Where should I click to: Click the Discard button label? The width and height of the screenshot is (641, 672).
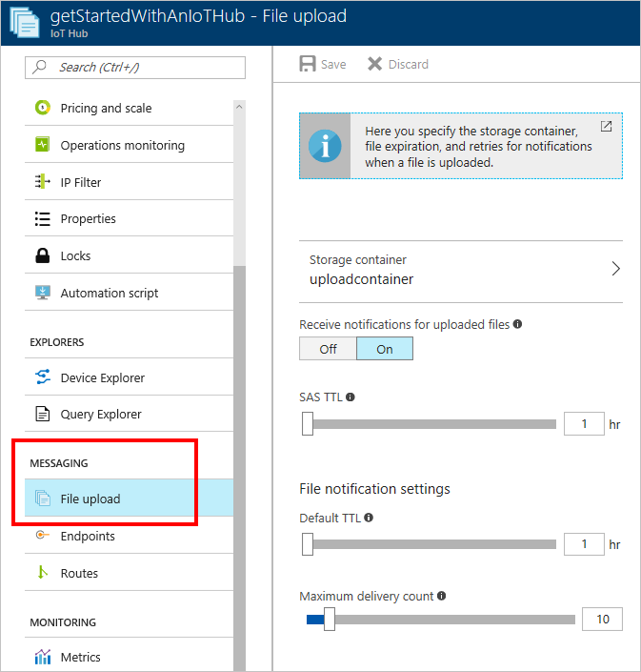(x=408, y=64)
